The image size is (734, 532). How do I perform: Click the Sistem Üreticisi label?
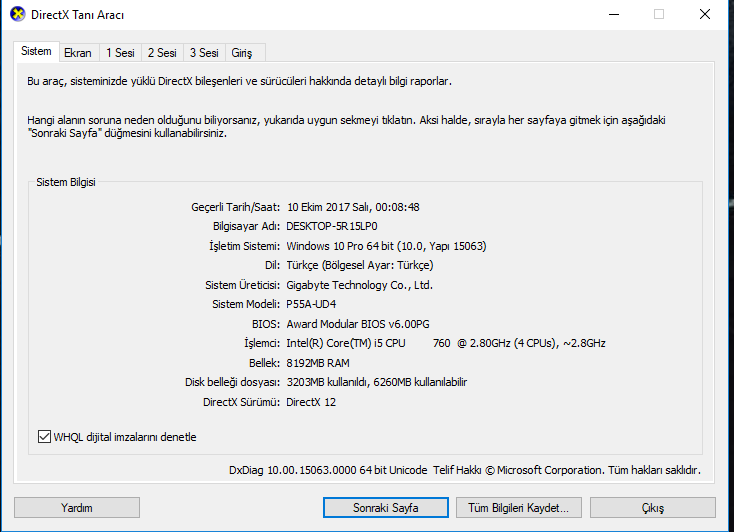coord(242,285)
